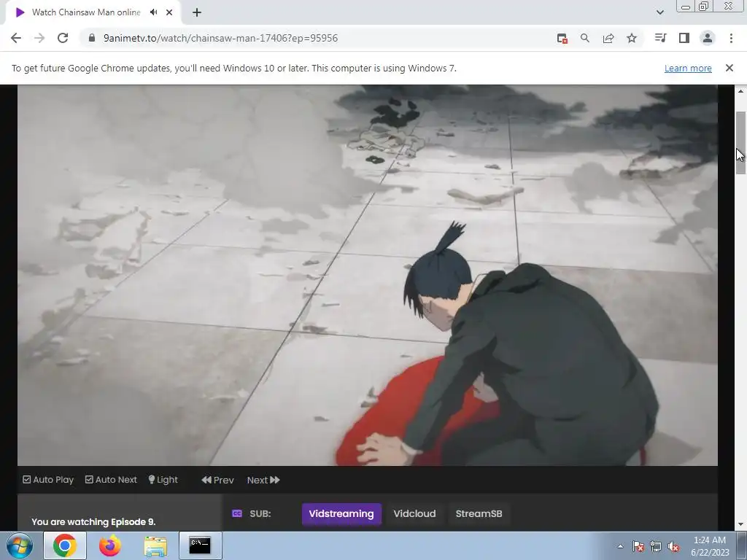Mute the tab via speaker icon
This screenshot has height=560, width=747.
coord(153,12)
